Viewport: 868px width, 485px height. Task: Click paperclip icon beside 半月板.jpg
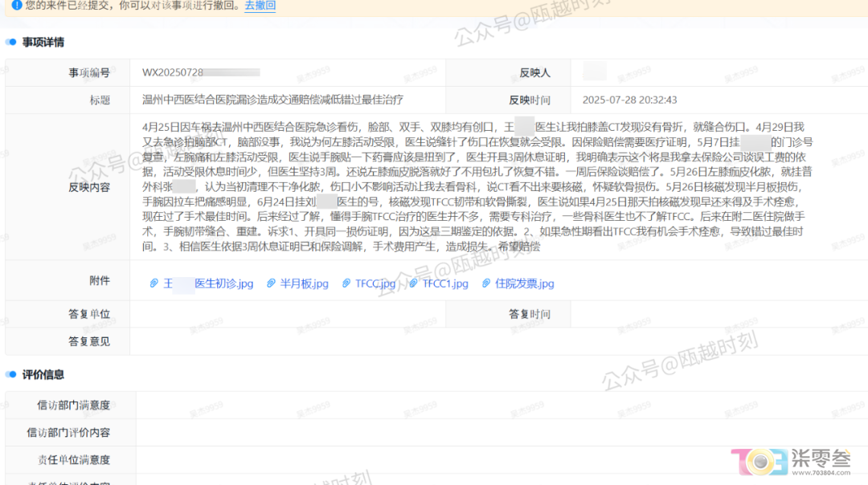[271, 283]
